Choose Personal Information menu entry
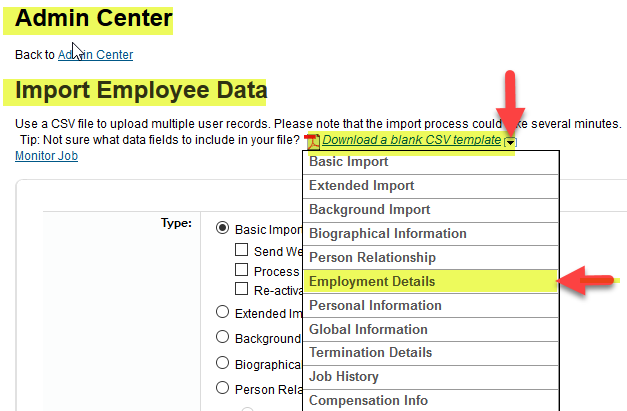 431,305
